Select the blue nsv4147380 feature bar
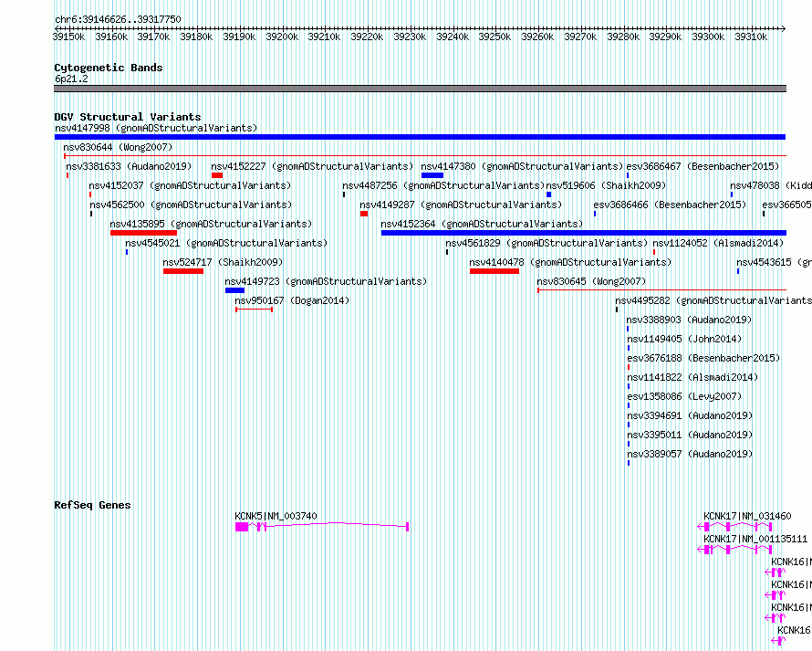This screenshot has height=651, width=812. click(x=432, y=175)
